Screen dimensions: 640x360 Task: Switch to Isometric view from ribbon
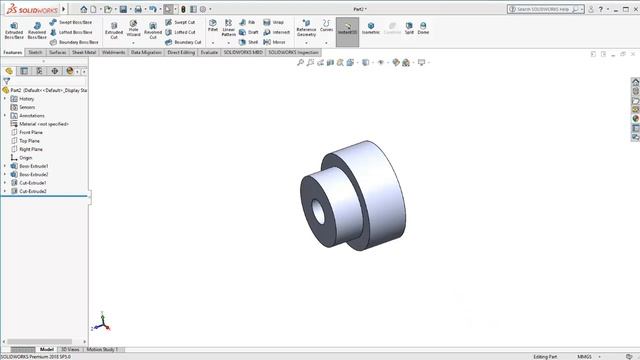pyautogui.click(x=371, y=28)
